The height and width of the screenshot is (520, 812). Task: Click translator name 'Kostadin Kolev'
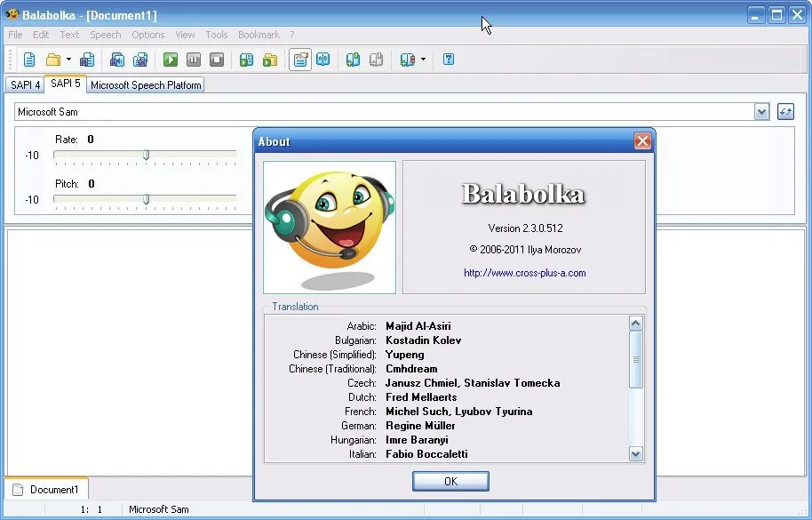coord(423,340)
